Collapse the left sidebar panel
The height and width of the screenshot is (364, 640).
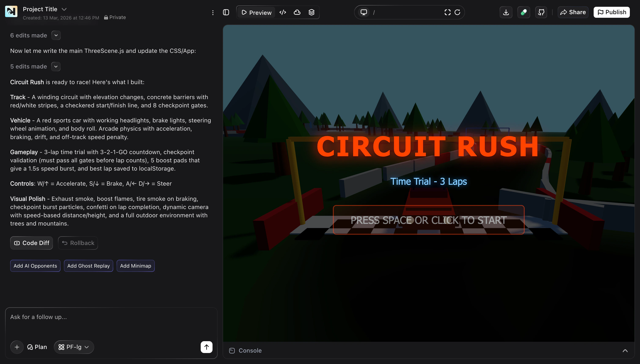click(x=226, y=12)
